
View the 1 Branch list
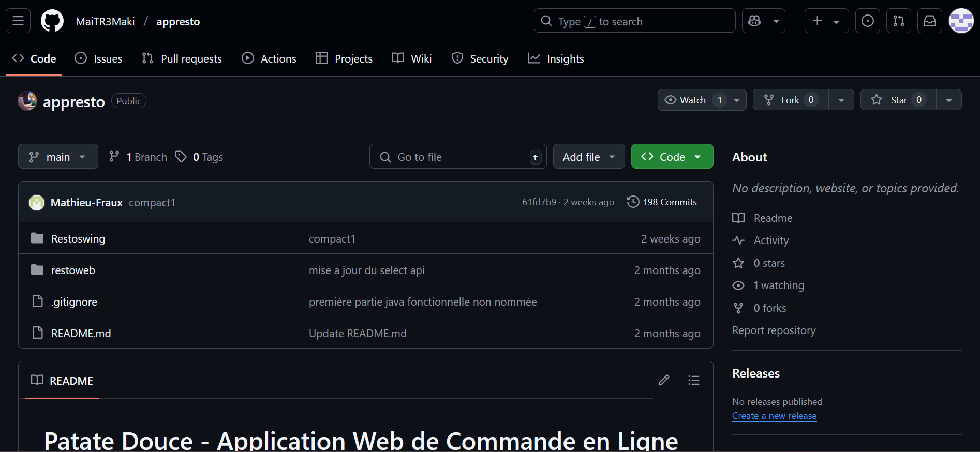[x=138, y=157]
